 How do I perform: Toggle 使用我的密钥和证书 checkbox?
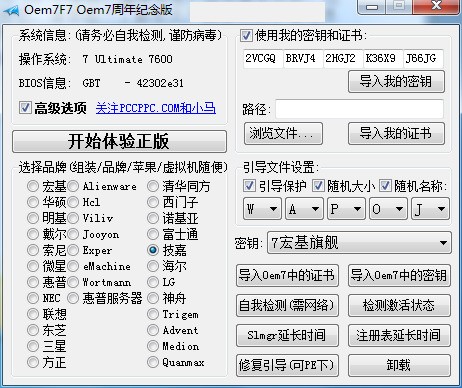246,35
